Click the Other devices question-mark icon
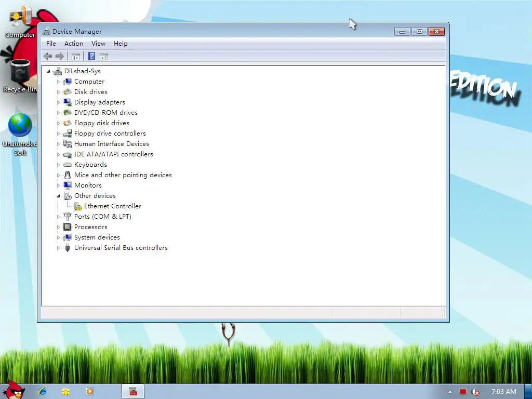532x399 pixels. (68, 196)
